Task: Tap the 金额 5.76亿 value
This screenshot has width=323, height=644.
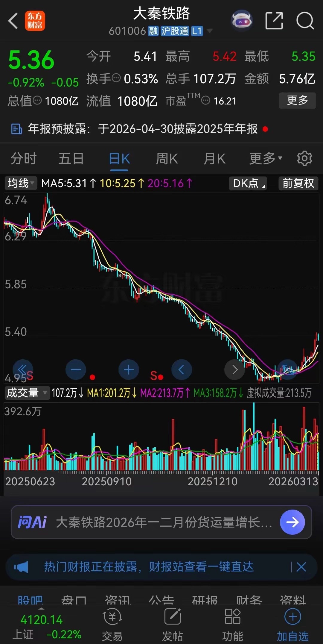Action: click(297, 79)
